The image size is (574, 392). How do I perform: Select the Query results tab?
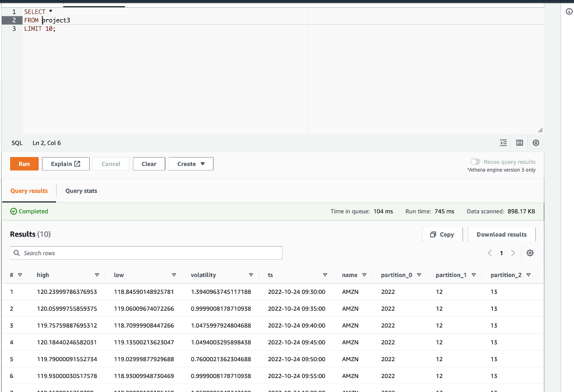pyautogui.click(x=29, y=191)
